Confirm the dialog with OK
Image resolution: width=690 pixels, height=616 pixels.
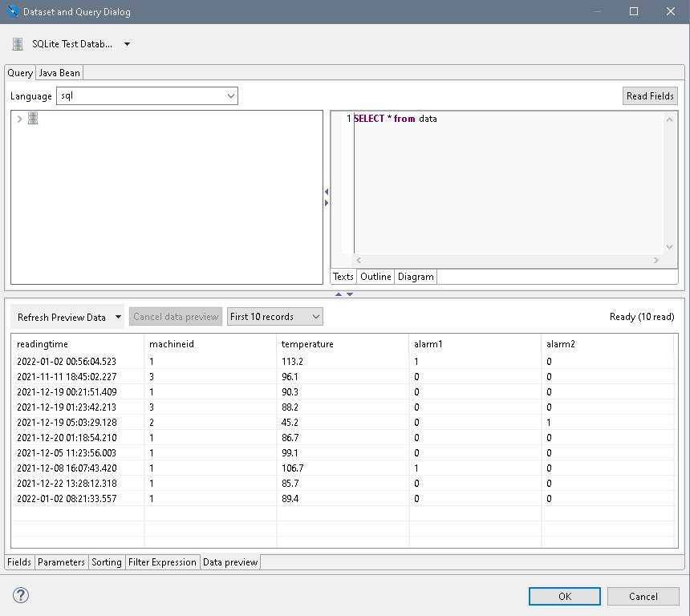[x=564, y=596]
